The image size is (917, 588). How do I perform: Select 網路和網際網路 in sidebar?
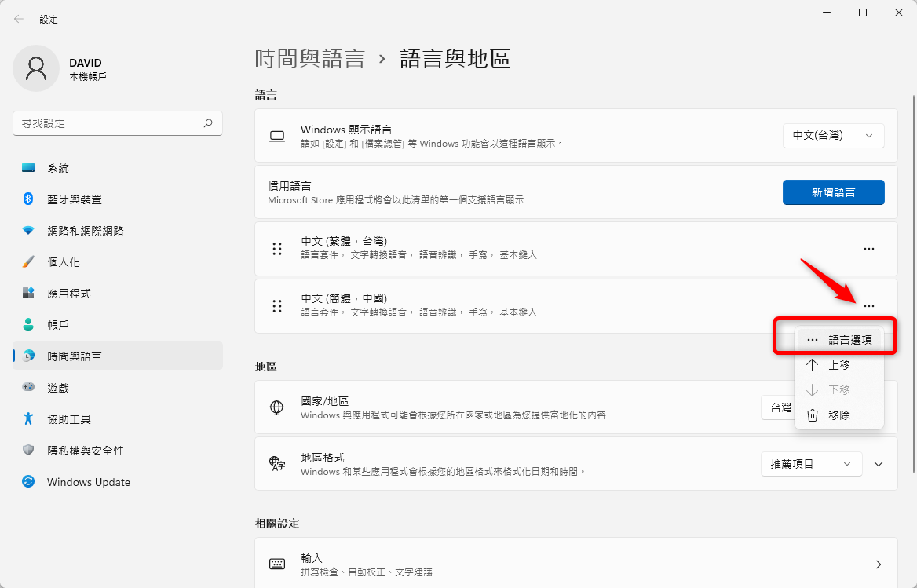pyautogui.click(x=118, y=231)
